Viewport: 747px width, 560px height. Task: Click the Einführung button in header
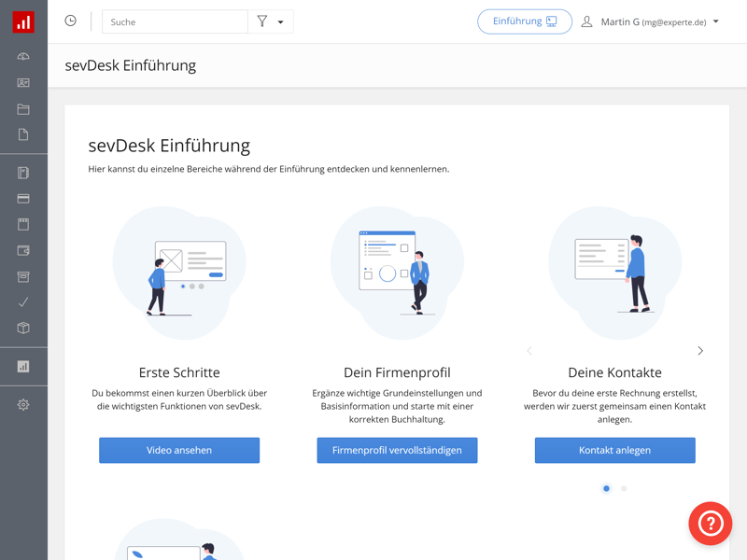coord(524,21)
